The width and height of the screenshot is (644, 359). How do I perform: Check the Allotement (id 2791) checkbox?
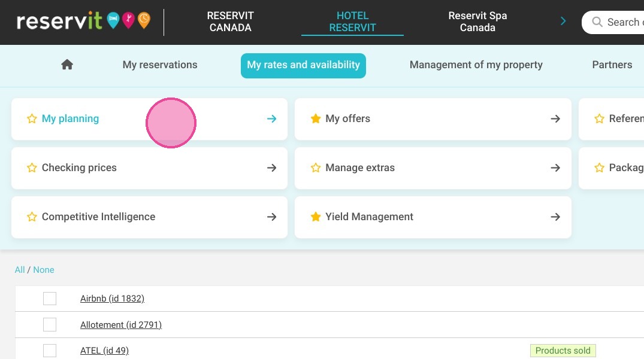point(50,324)
